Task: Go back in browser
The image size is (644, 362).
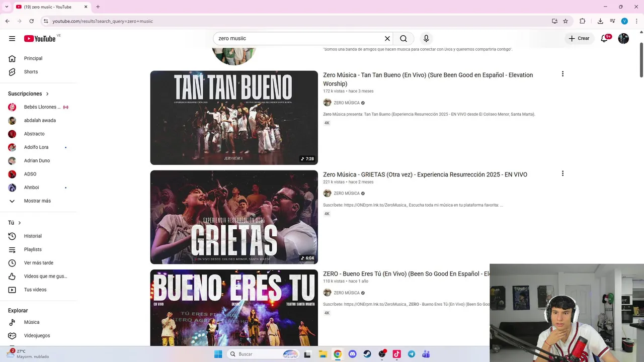Action: (x=8, y=21)
